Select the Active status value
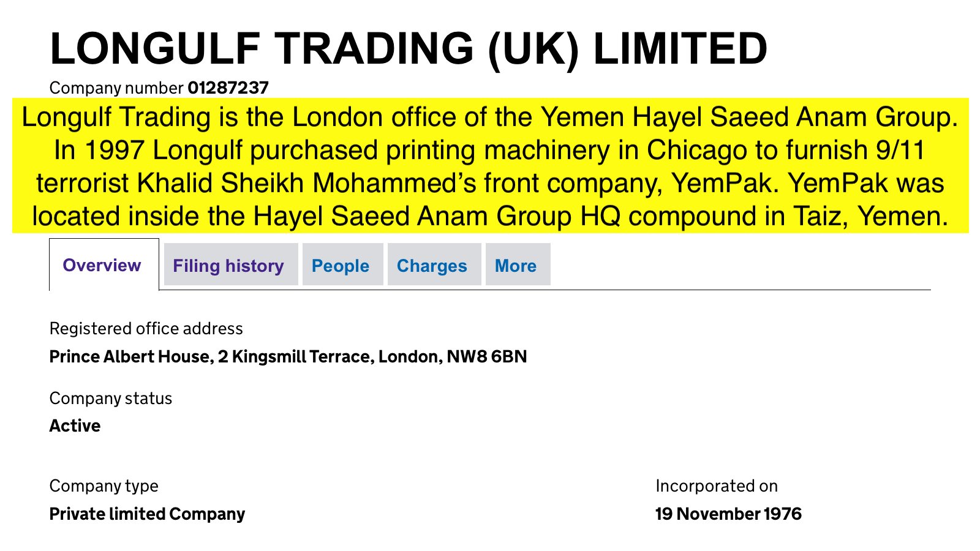 point(75,425)
